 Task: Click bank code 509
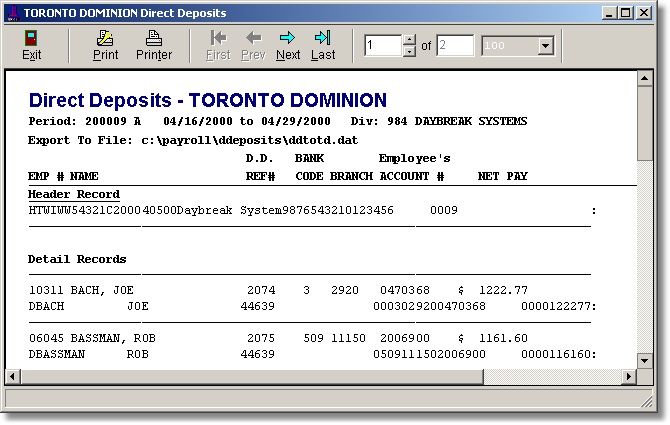click(x=313, y=338)
